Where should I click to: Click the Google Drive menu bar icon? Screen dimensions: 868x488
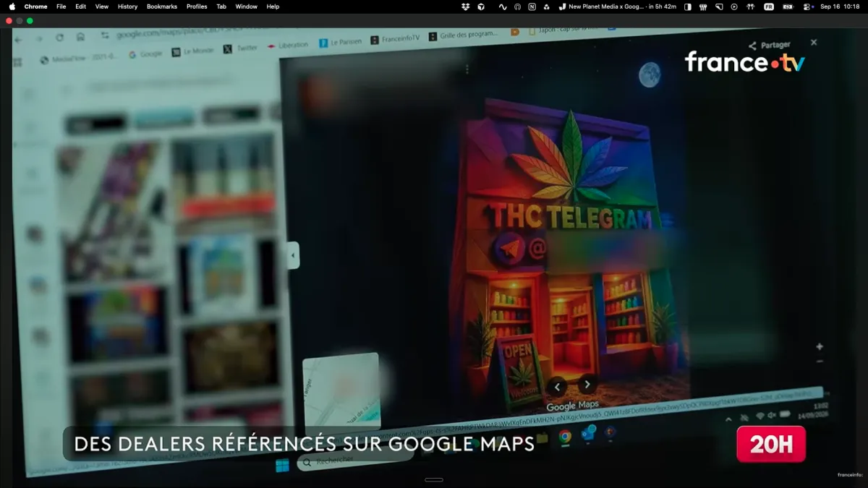pyautogui.click(x=548, y=7)
